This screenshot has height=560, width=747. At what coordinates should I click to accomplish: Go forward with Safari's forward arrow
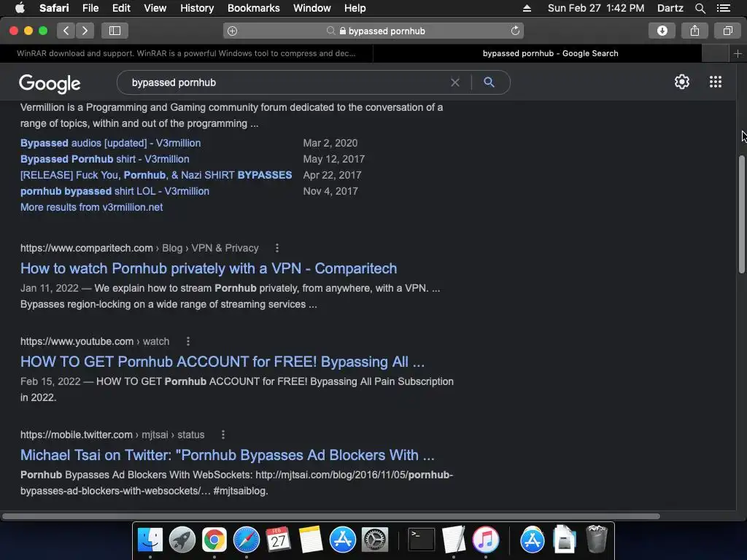85,31
